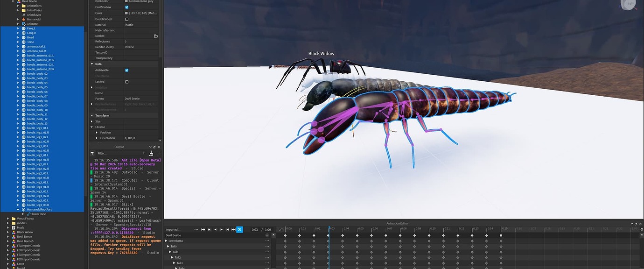Viewport: 644px width, 269px height.
Task: Click the Output filter funnel icon
Action: click(x=92, y=153)
